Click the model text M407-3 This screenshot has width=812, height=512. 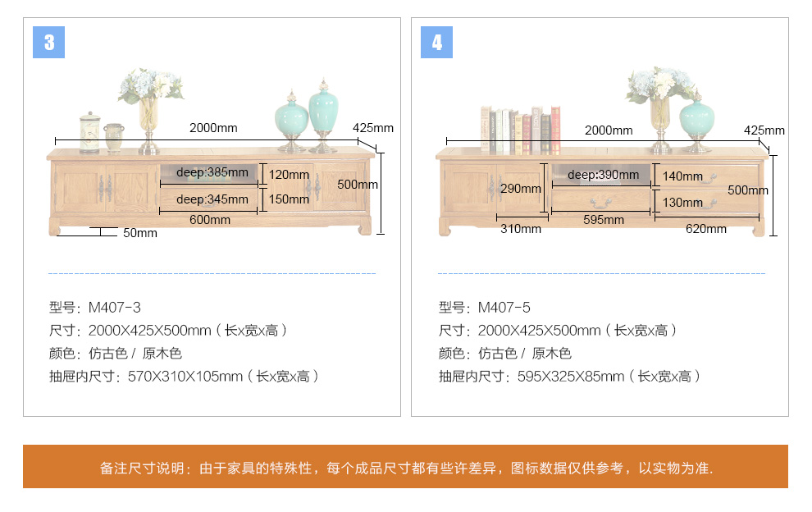115,308
